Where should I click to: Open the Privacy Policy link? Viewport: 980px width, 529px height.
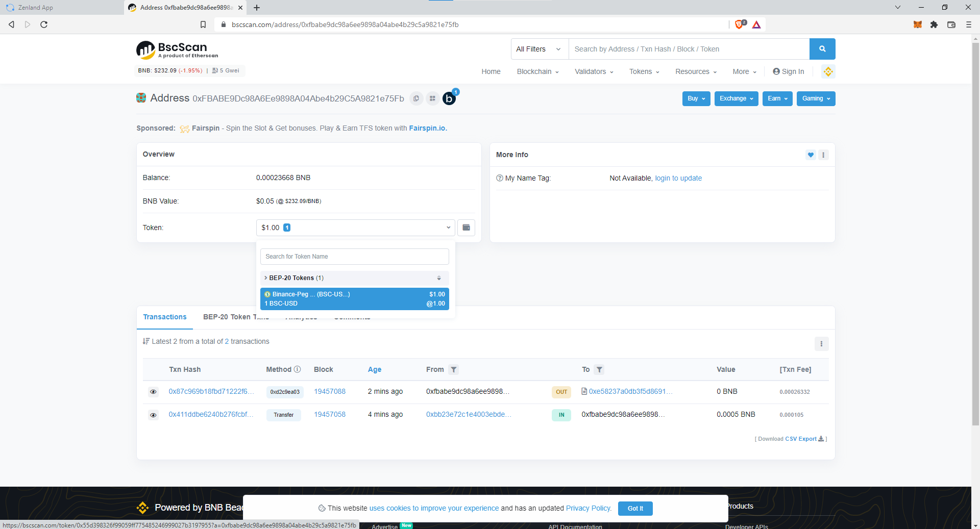(x=589, y=508)
